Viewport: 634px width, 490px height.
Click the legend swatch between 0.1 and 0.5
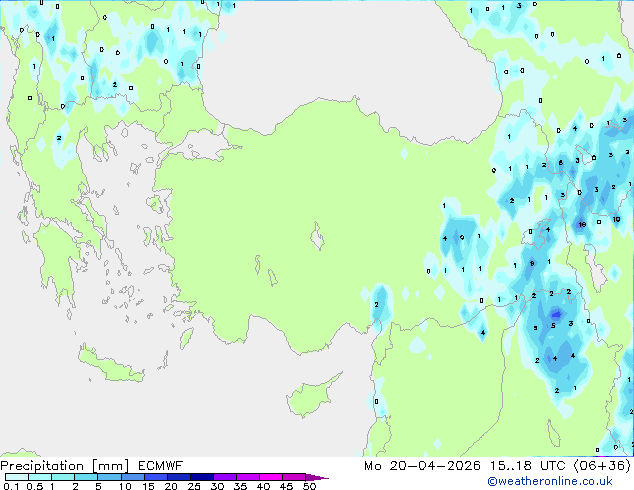[17, 477]
